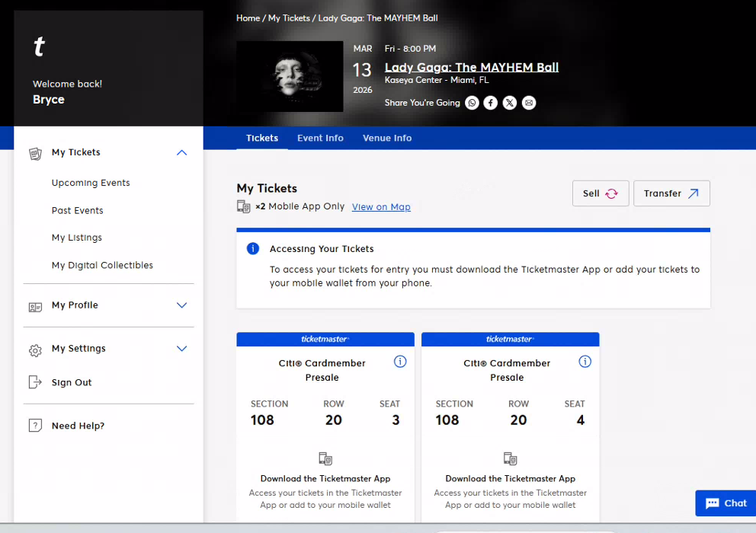Expand the My Settings section
This screenshot has width=756, height=533.
click(181, 349)
